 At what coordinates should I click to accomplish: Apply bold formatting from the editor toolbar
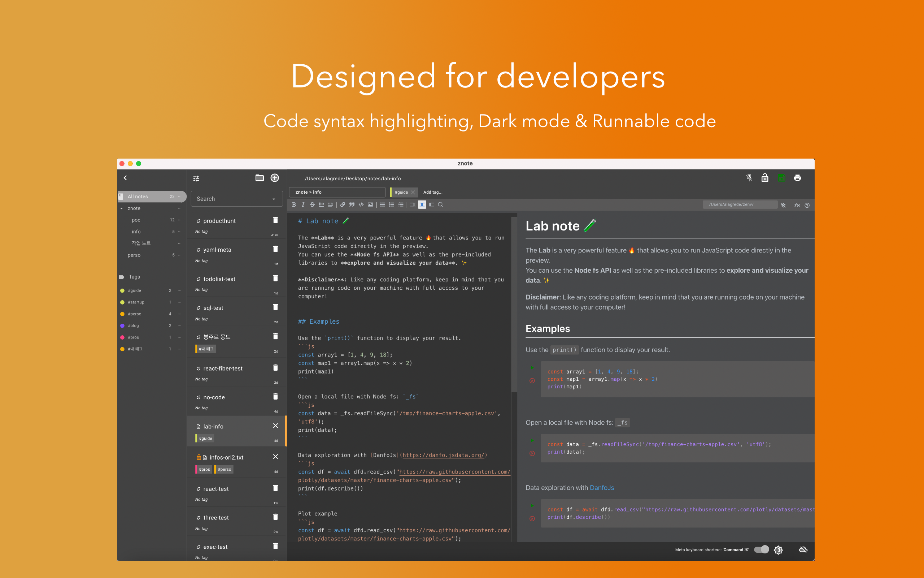coord(294,204)
